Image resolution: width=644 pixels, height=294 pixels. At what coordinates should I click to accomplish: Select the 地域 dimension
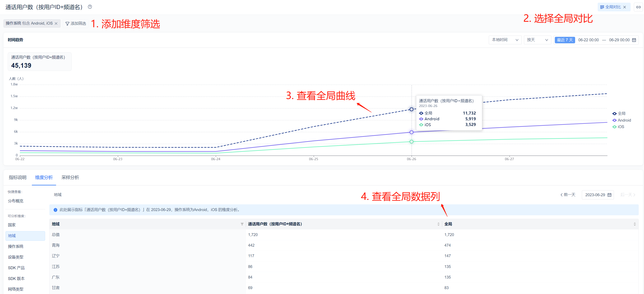coord(25,236)
